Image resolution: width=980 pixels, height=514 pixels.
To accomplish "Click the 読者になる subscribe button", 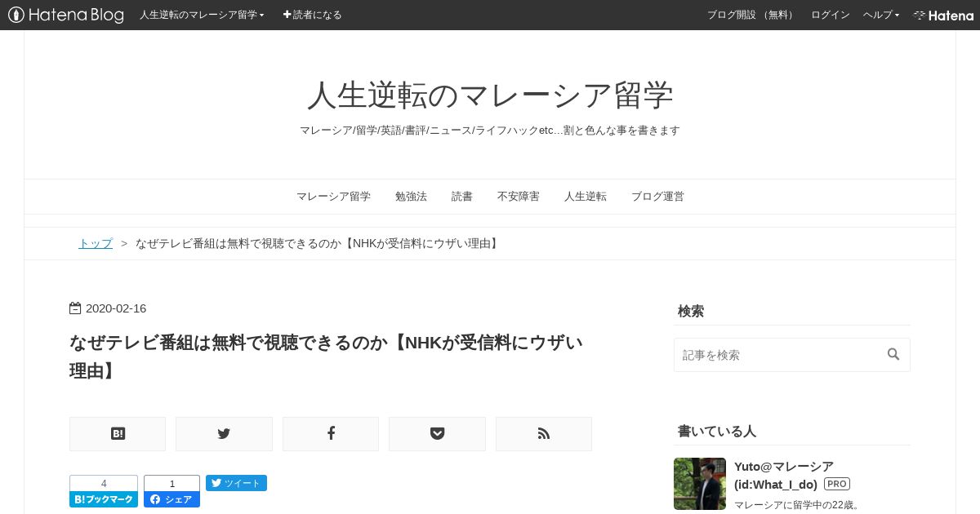I will click(x=313, y=15).
